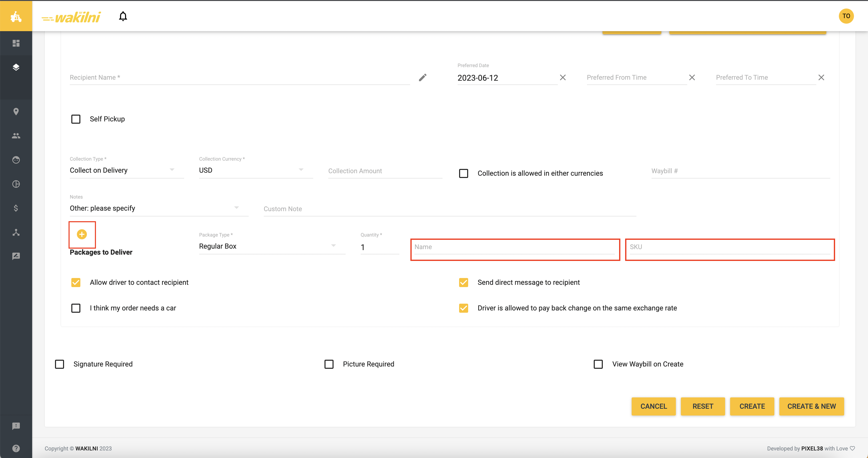Click the Wakilni logo
The image size is (868, 458).
(x=71, y=17)
